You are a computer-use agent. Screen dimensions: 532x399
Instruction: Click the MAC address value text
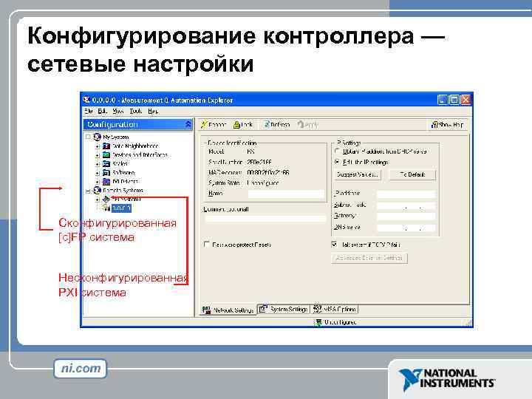(x=268, y=172)
